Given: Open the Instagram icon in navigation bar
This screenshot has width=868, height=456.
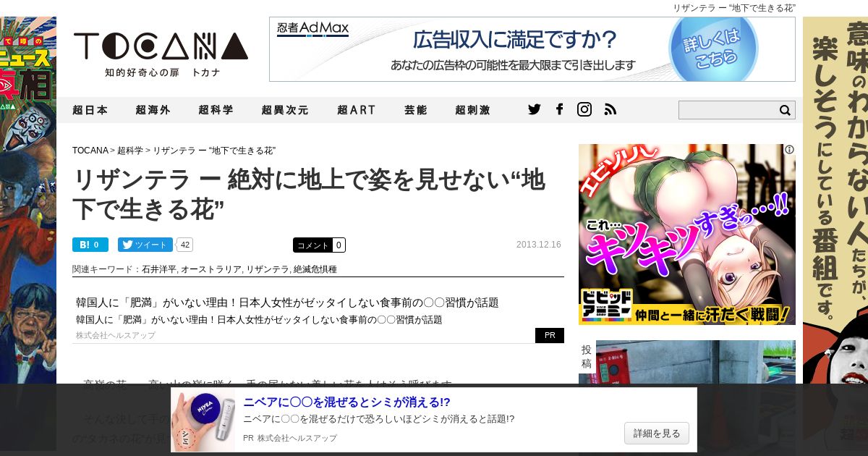Looking at the screenshot, I should 584,109.
